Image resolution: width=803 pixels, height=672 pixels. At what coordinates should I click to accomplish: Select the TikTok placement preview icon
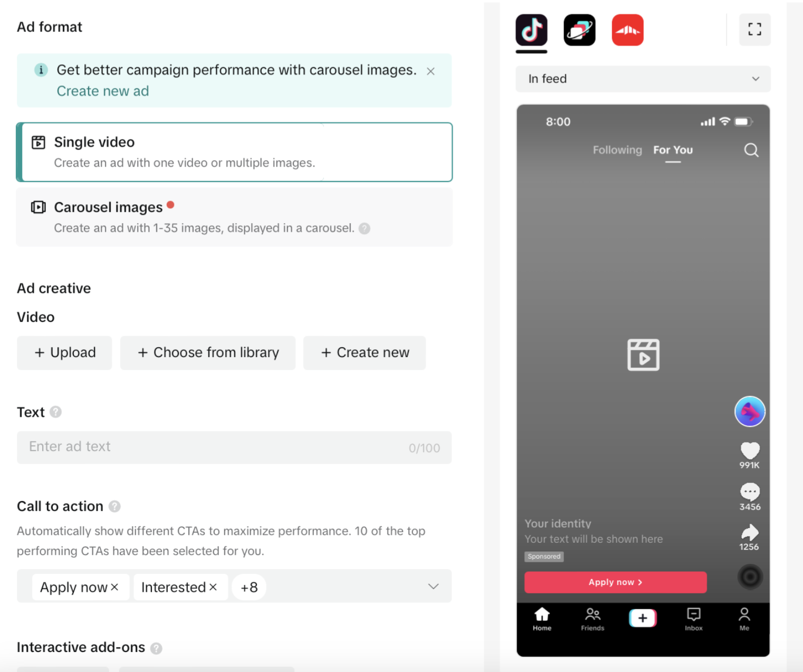(x=531, y=30)
